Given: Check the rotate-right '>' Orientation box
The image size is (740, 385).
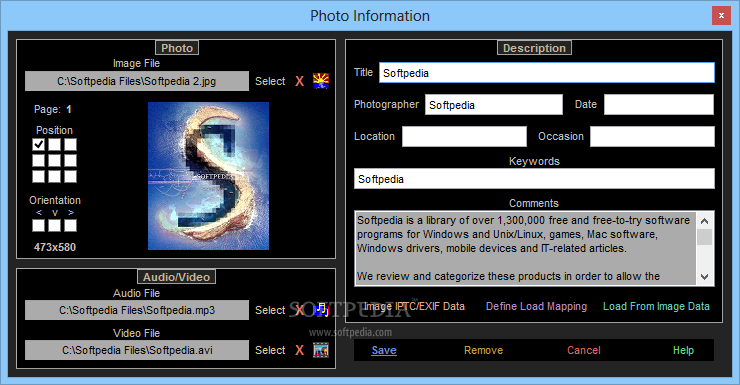Looking at the screenshot, I should coord(70,226).
